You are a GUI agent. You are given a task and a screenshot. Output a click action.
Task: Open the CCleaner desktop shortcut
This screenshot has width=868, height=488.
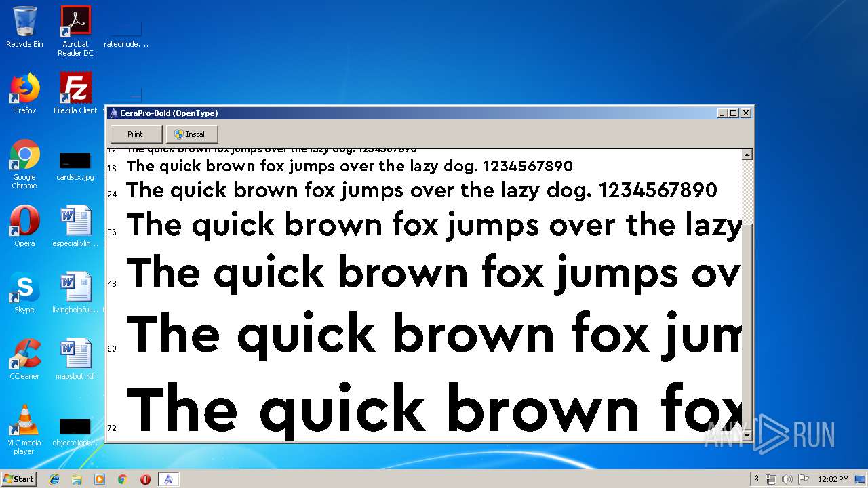[24, 359]
